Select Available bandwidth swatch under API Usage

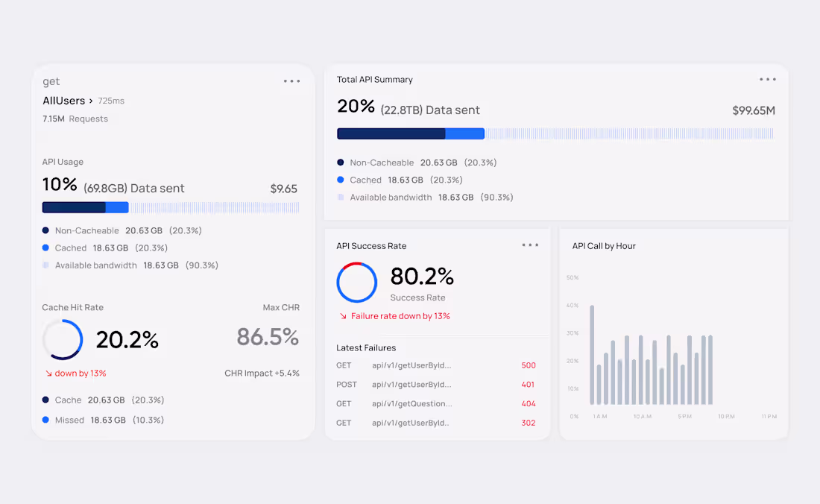click(x=45, y=265)
